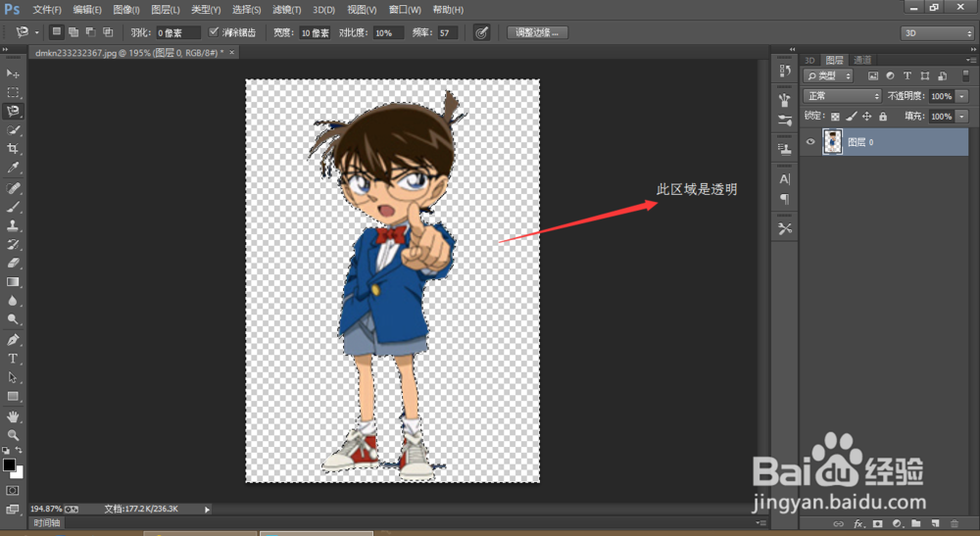Toggle lock image pixels
The image size is (980, 536).
(x=852, y=117)
